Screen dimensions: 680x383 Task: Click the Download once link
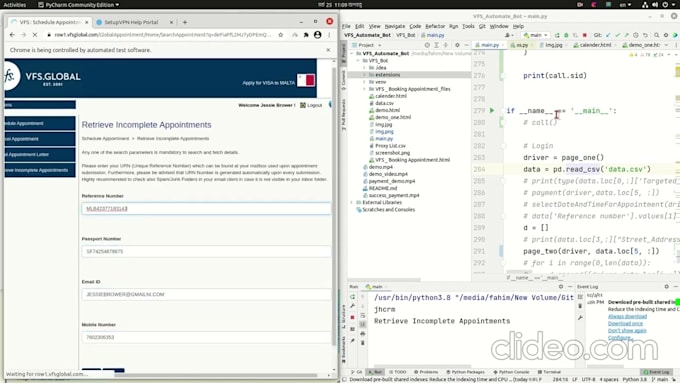[x=625, y=324]
